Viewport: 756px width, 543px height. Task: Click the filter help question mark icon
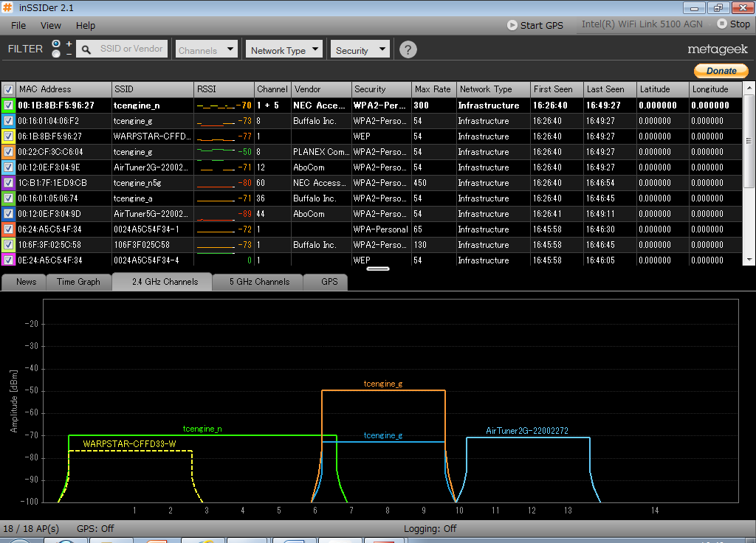tap(408, 49)
